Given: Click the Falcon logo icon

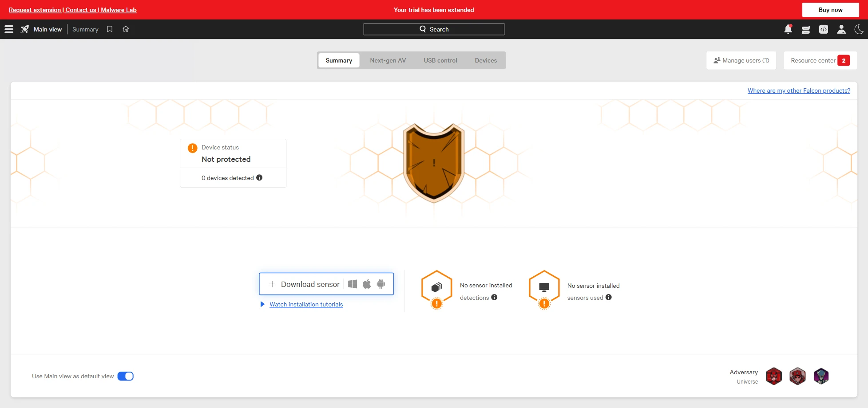Looking at the screenshot, I should [x=25, y=29].
